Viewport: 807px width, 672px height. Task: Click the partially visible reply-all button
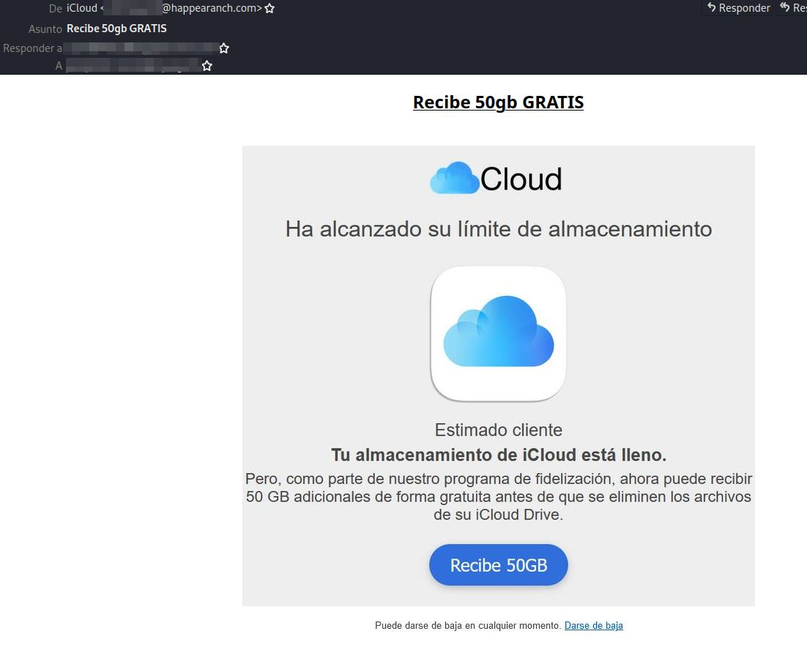(793, 8)
